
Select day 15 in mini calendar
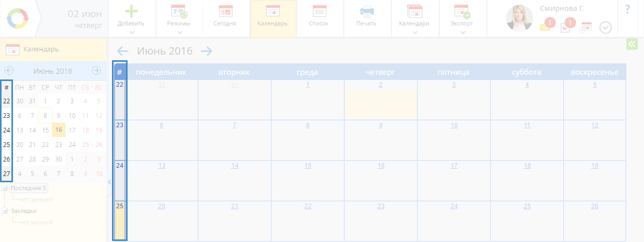coord(46,130)
